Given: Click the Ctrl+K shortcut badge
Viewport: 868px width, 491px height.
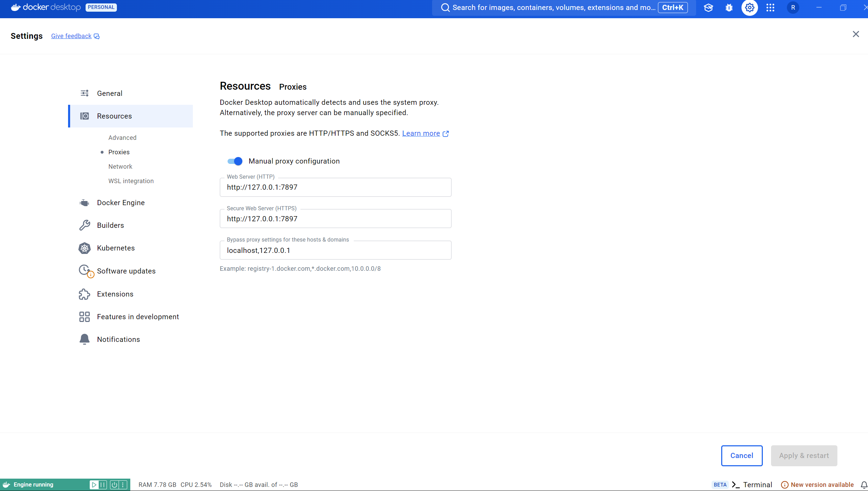Looking at the screenshot, I should point(673,8).
